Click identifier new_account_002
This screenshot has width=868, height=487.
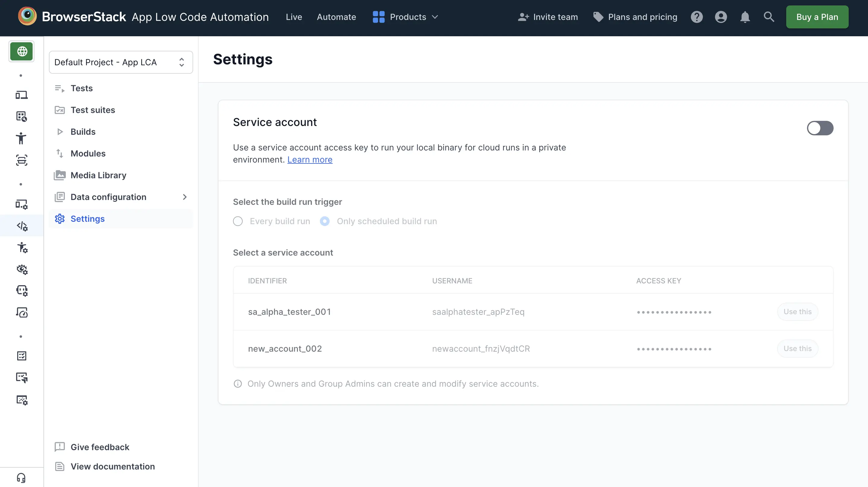click(285, 348)
